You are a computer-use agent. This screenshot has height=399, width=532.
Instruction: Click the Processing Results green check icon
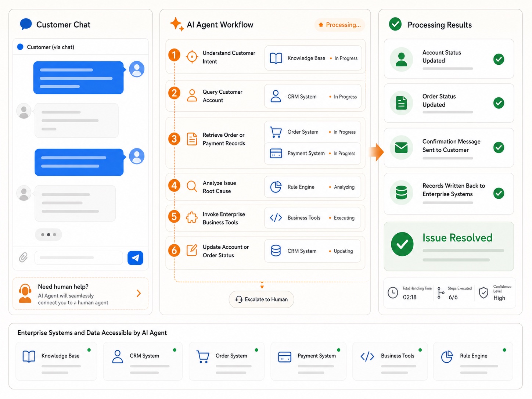pos(395,24)
